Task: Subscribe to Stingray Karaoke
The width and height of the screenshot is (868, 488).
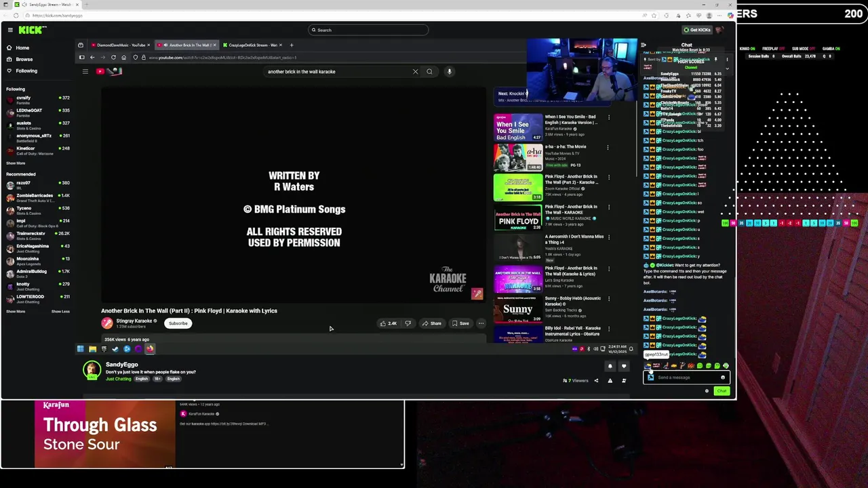Action: coord(178,323)
